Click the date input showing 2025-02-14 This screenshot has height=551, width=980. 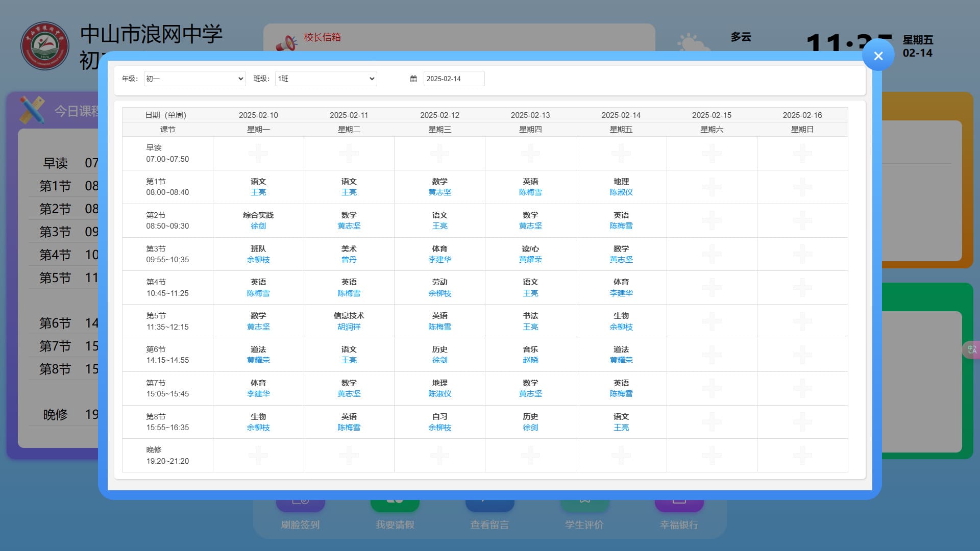tap(453, 79)
